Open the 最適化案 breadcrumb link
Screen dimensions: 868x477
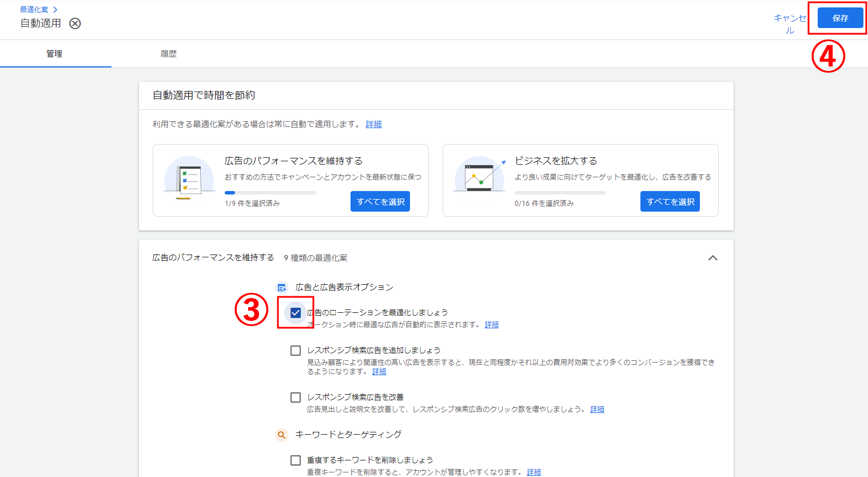[x=34, y=10]
